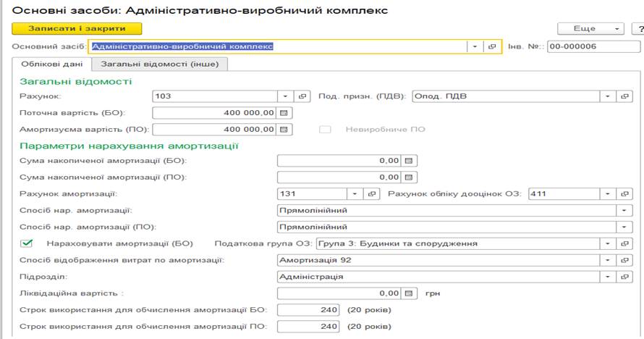Toggle Нараховувати амортизацію (БО) checkbox
The width and height of the screenshot is (644, 339).
[27, 243]
